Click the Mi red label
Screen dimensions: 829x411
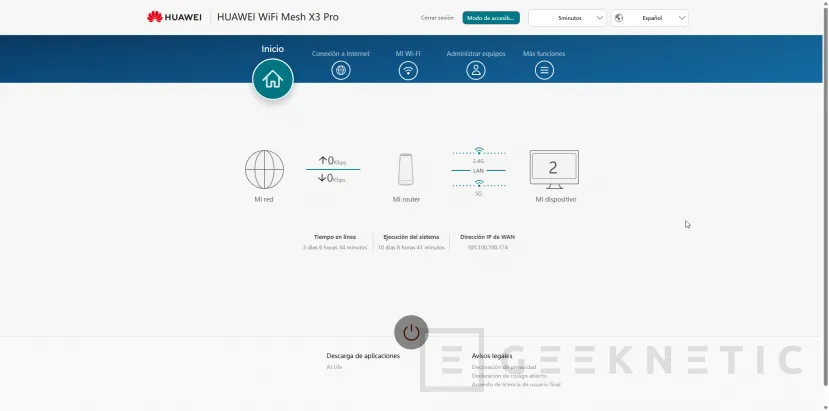point(264,199)
